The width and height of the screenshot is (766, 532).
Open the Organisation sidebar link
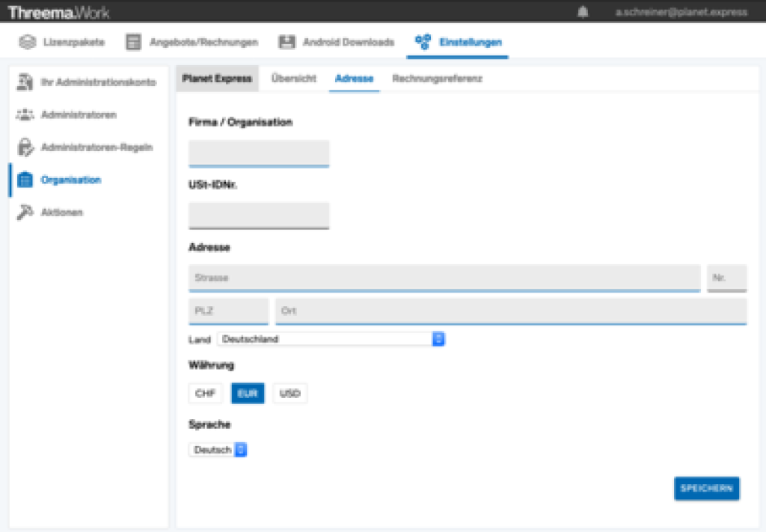click(71, 180)
